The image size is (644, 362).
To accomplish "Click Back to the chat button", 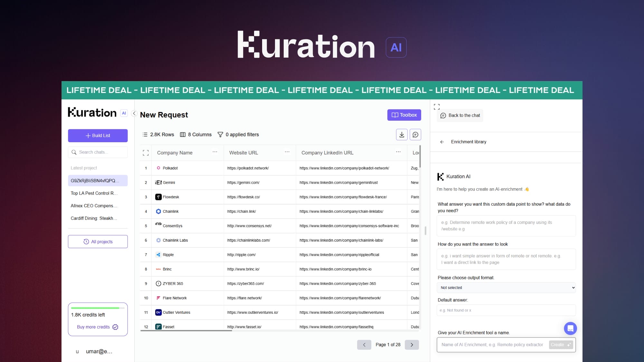I will 460,116.
